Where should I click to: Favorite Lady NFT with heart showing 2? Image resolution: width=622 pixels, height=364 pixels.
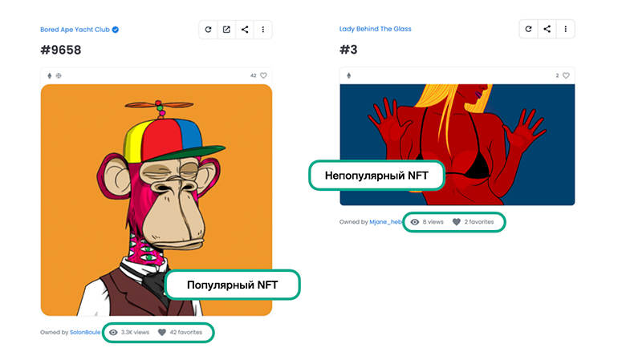566,75
